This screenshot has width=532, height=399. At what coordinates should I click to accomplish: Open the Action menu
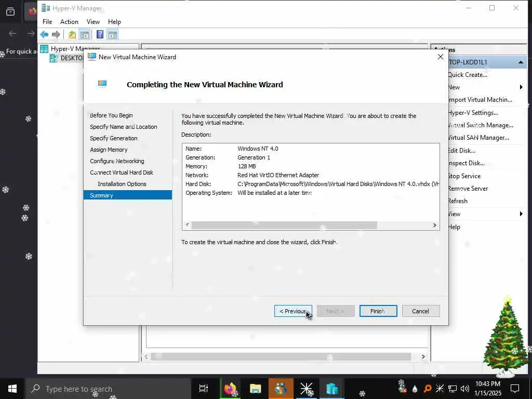(x=69, y=22)
